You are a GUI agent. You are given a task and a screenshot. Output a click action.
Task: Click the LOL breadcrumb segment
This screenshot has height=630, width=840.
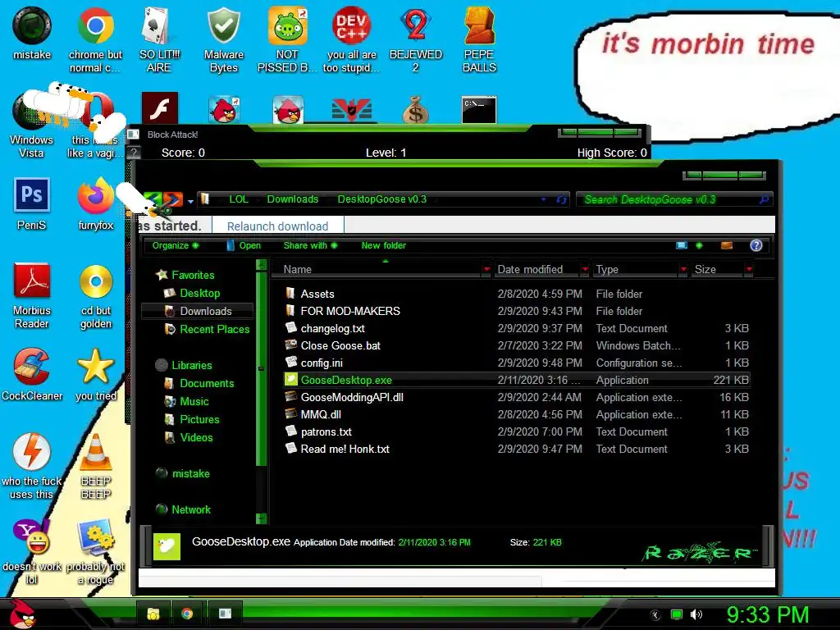239,199
